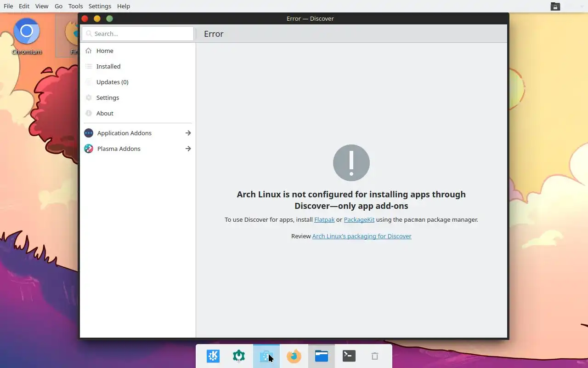Open System Settings from the dock
This screenshot has width=588, height=368.
click(x=239, y=356)
